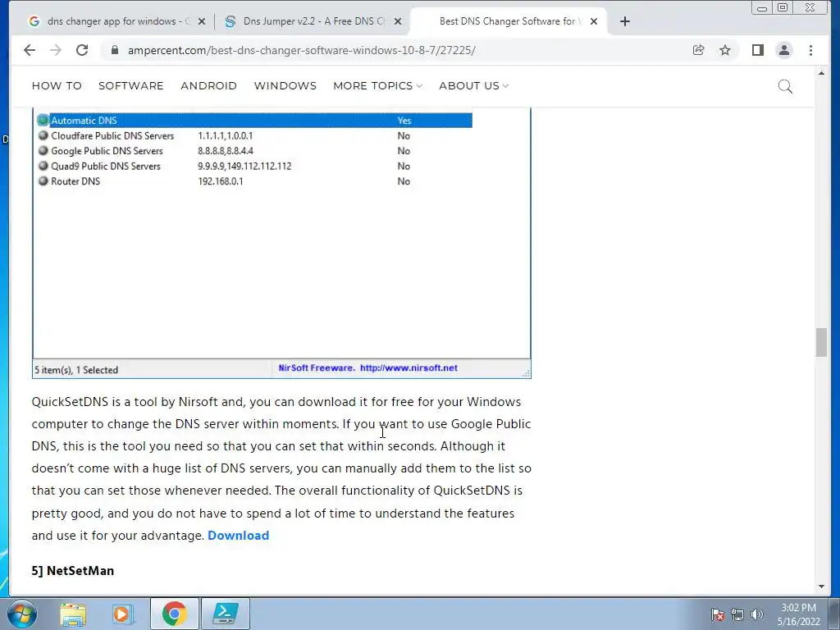Click the 5] NetSetMan heading

pyautogui.click(x=73, y=571)
